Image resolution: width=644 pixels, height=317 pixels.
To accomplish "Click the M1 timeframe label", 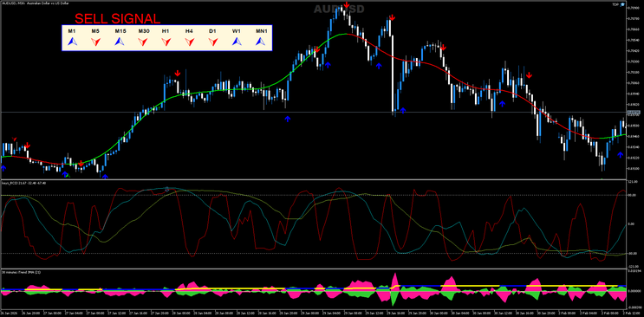I will (x=72, y=31).
